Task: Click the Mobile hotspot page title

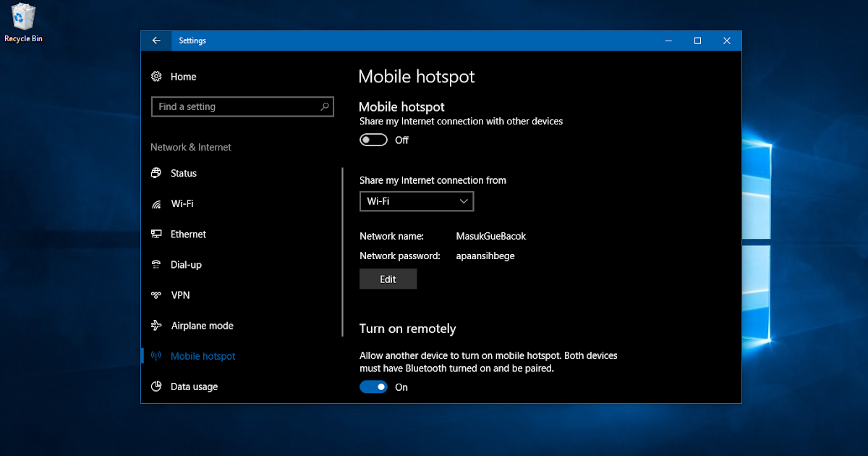Action: [x=417, y=77]
